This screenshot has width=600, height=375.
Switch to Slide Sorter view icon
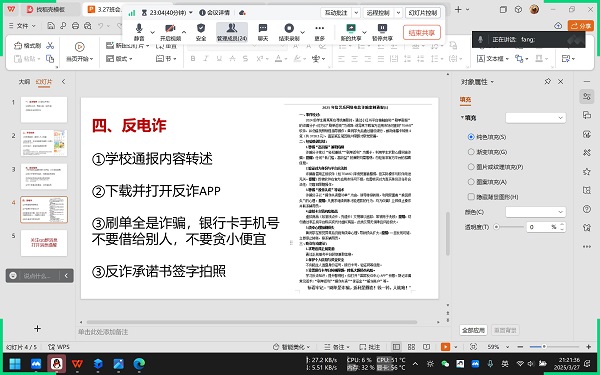pos(411,347)
